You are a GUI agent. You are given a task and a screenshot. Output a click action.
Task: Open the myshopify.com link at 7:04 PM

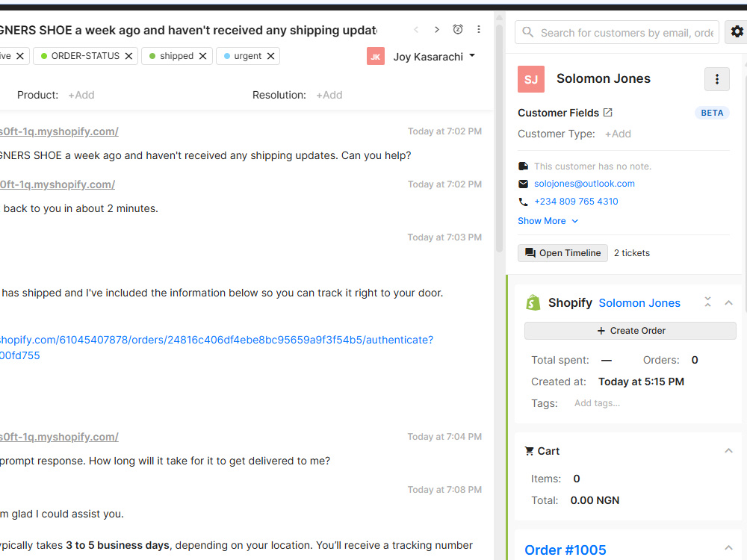pyautogui.click(x=59, y=437)
